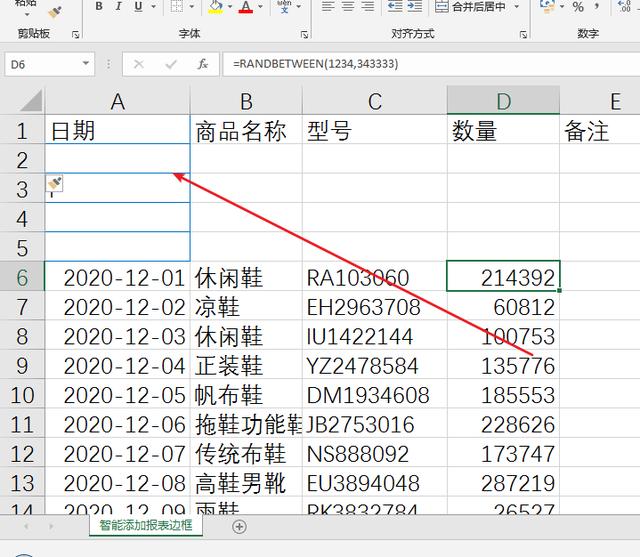Select row 1 header
Screen dimensions: 640x557
pyautogui.click(x=22, y=131)
